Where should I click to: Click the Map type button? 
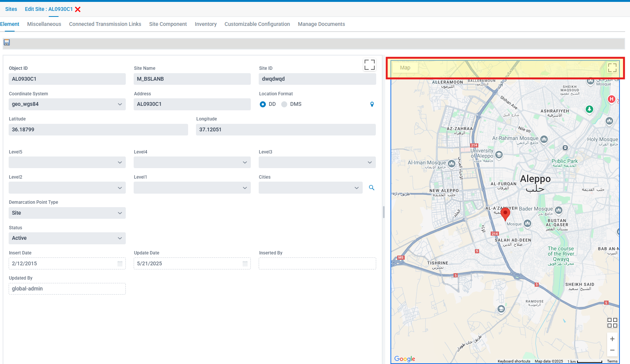(x=405, y=68)
